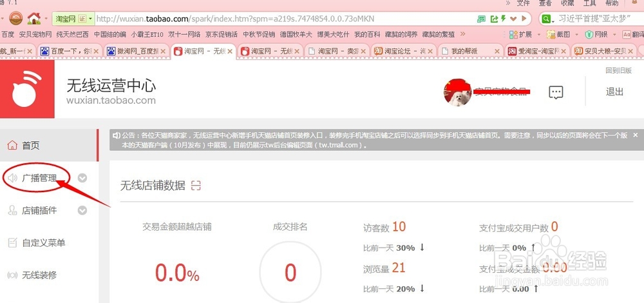Click the 0.0% 交易金额超越店铺 value

177,273
